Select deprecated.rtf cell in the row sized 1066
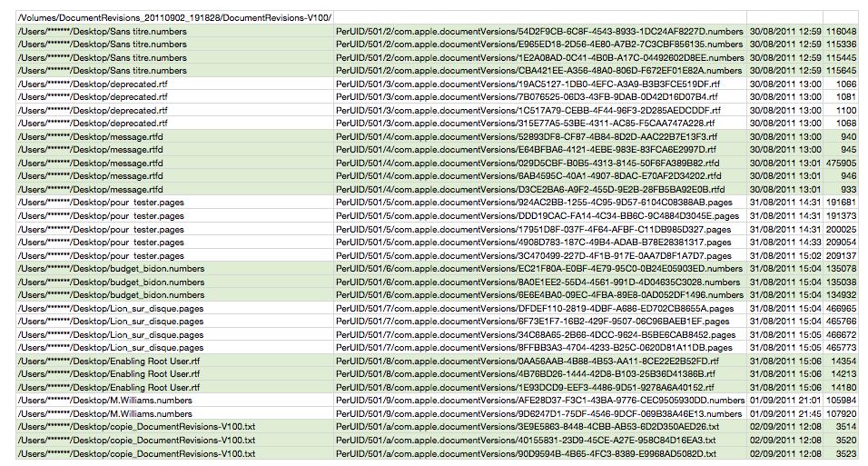Screen dimensions: 868x466 [174, 84]
